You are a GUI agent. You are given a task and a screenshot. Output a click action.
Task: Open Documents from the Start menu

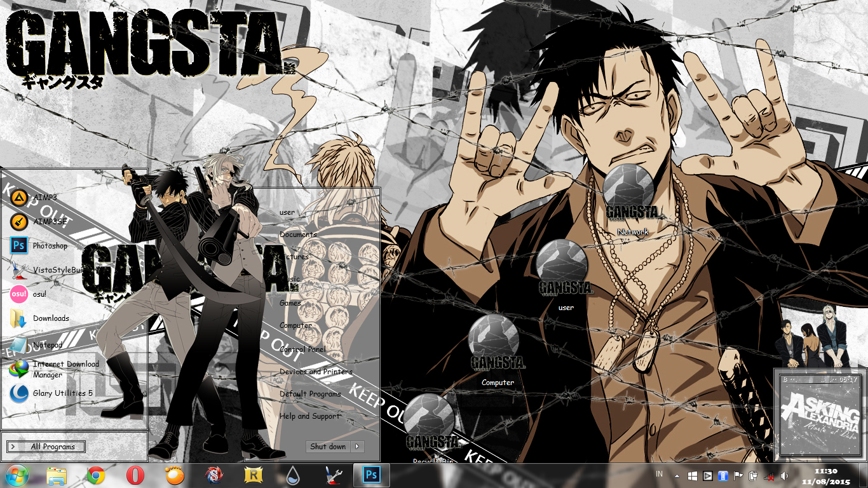298,234
